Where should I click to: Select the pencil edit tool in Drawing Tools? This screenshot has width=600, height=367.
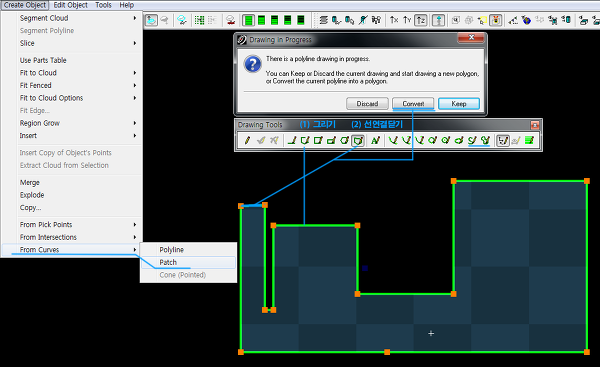247,141
